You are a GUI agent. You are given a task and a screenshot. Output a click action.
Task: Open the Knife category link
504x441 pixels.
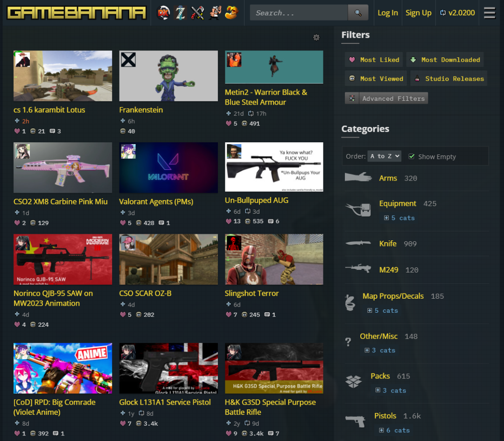(388, 244)
